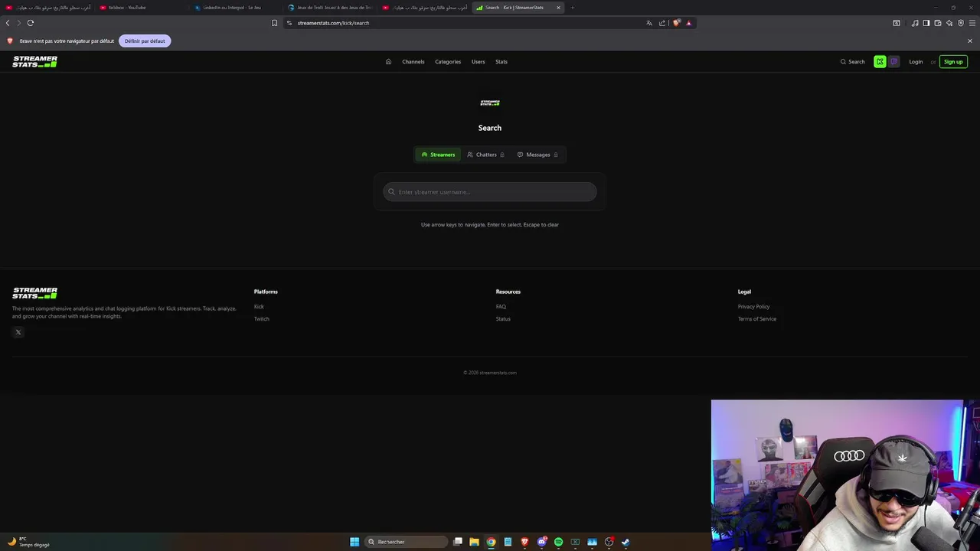Open Task View on the taskbar
Viewport: 980px width, 551px height.
(x=458, y=542)
